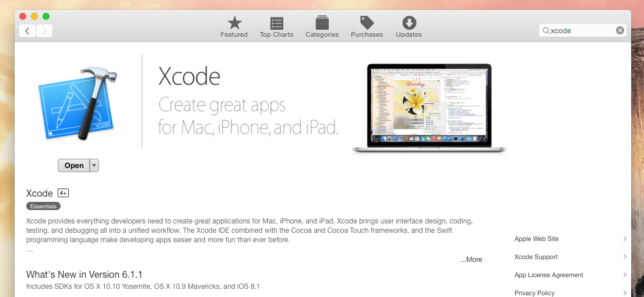Click the Xcode app name heading below Open
This screenshot has height=297, width=644.
[x=40, y=193]
